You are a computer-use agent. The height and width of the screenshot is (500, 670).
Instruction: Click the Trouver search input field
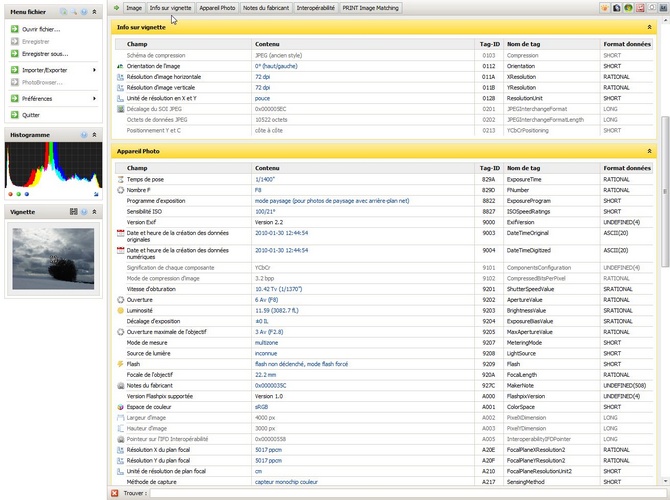coord(400,493)
